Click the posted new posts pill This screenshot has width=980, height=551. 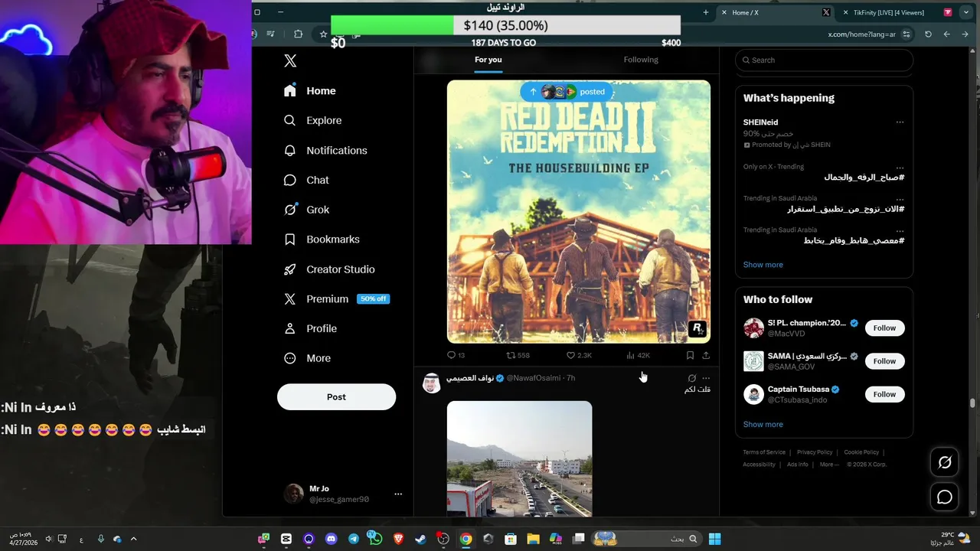click(x=568, y=92)
